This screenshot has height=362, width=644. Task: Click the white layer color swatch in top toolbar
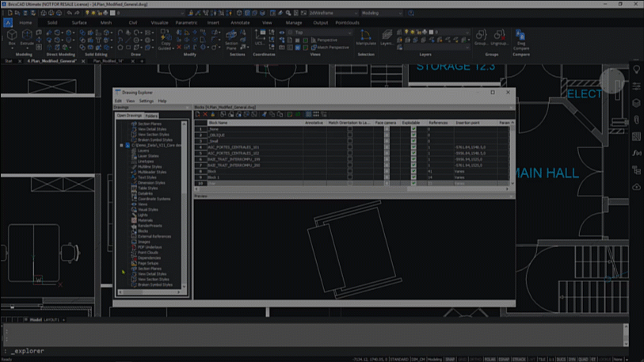point(112,13)
